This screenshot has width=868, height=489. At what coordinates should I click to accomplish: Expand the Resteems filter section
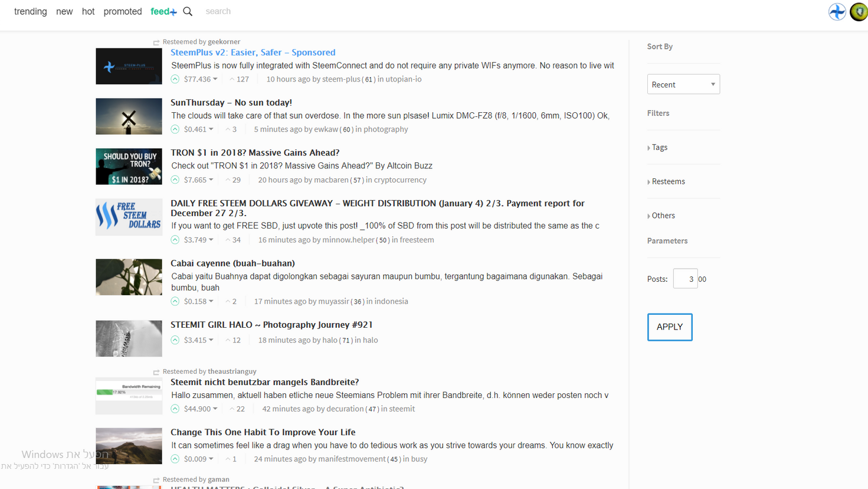(x=666, y=182)
